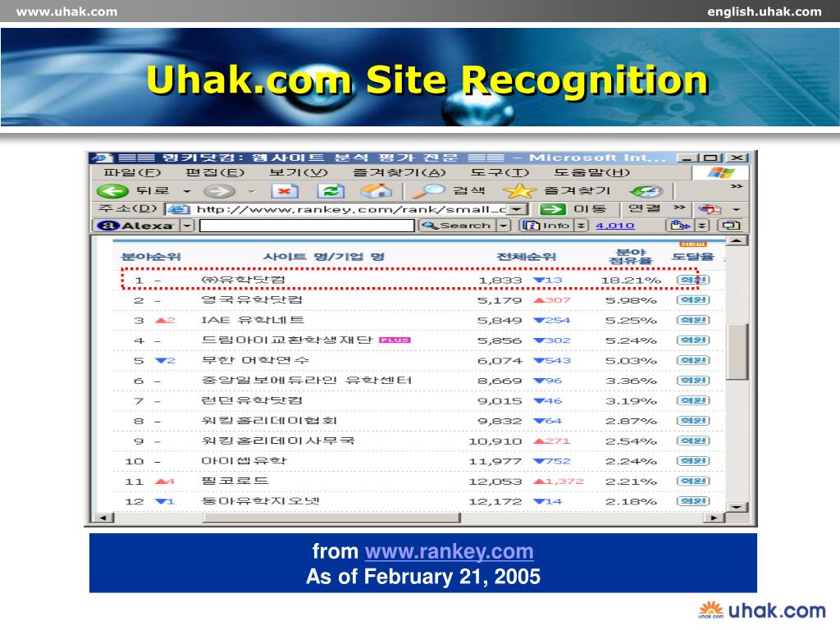The image size is (840, 630).
Task: Open the 보기(V) menu
Action: (298, 172)
